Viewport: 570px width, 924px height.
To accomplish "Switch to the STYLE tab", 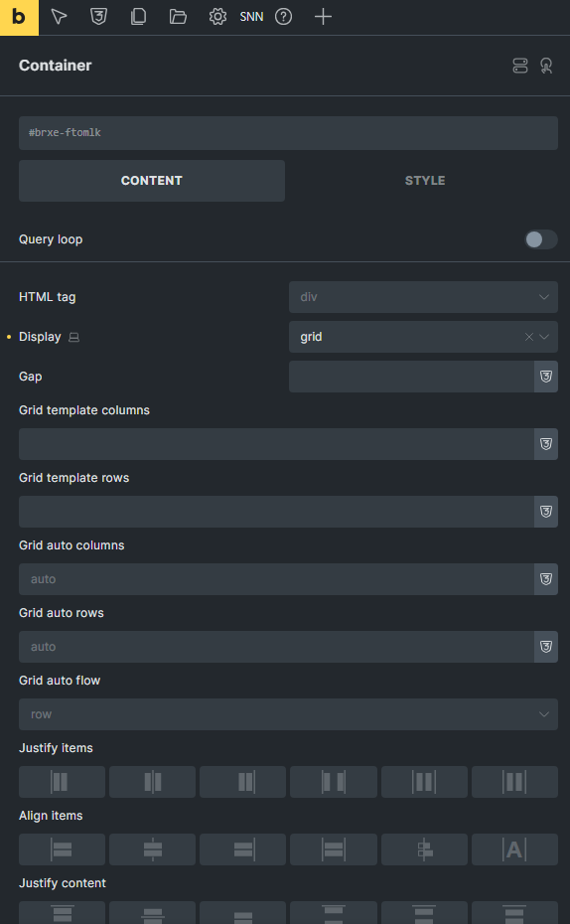I will (425, 181).
